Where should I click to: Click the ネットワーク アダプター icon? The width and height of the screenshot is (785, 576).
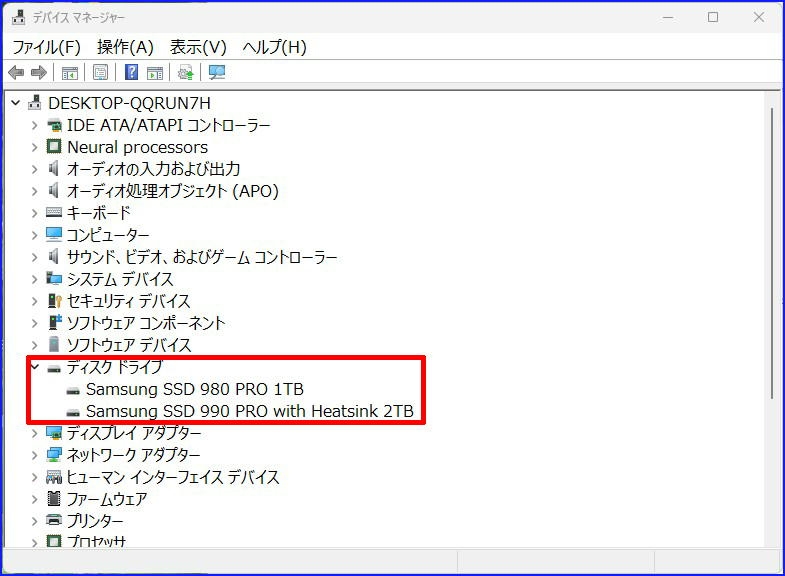tap(54, 454)
